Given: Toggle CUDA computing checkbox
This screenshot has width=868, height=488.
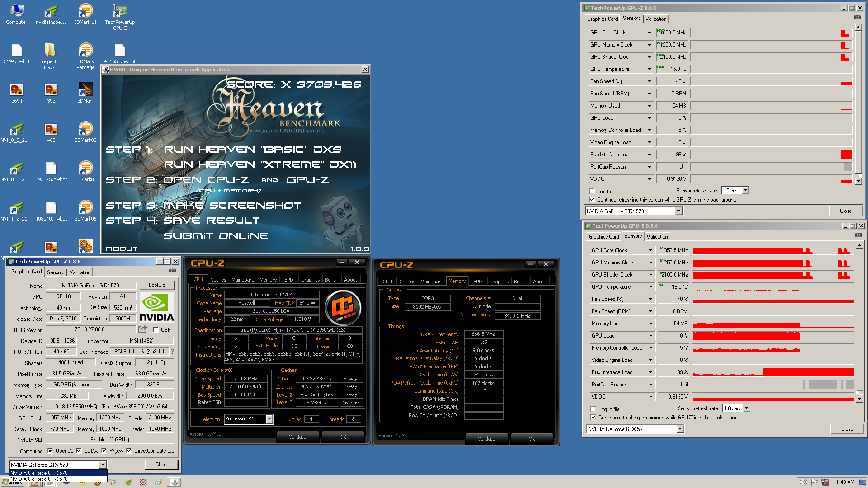Looking at the screenshot, I should click(79, 450).
